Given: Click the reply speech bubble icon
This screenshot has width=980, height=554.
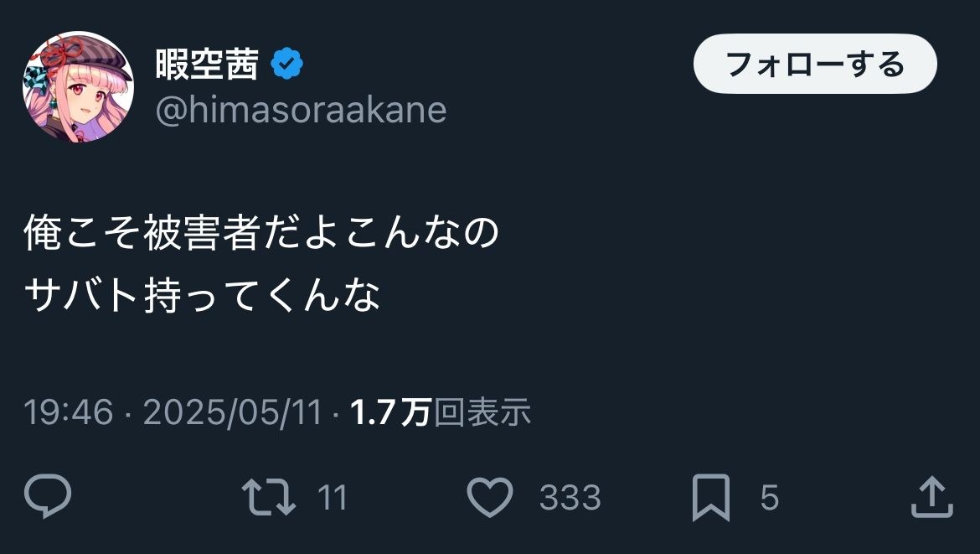Looking at the screenshot, I should click(48, 497).
